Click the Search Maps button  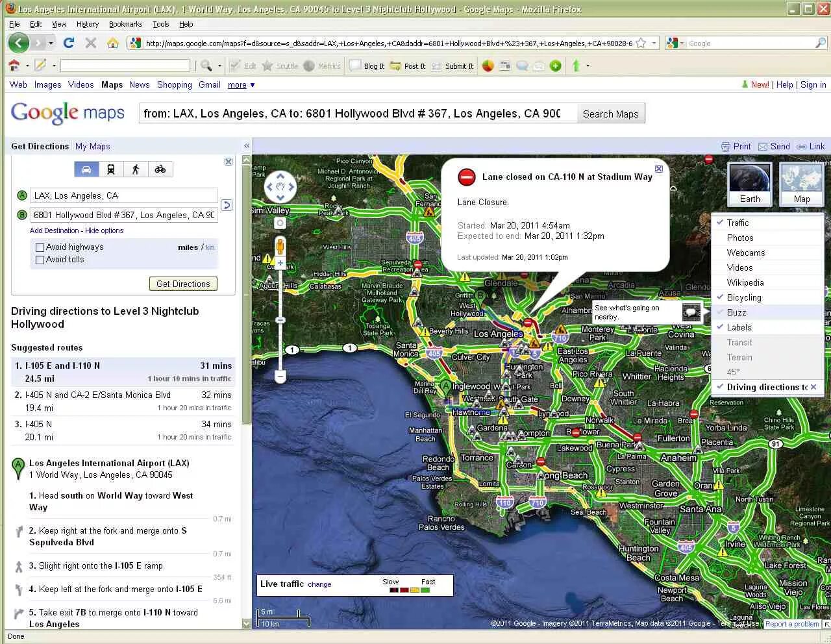tap(610, 114)
